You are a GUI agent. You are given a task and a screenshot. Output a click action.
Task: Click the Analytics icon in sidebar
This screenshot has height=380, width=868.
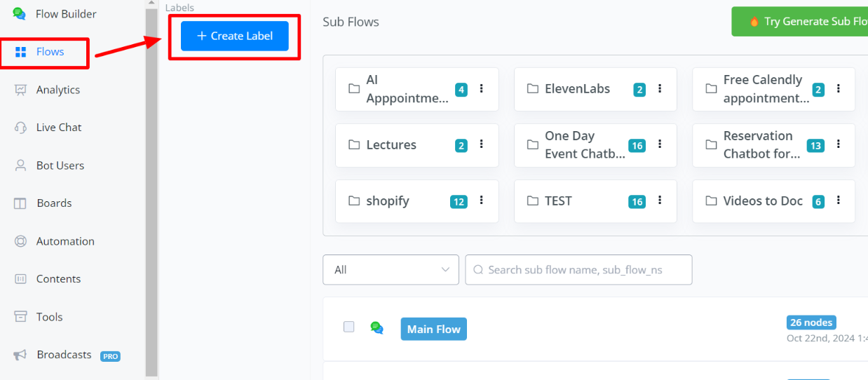(21, 90)
